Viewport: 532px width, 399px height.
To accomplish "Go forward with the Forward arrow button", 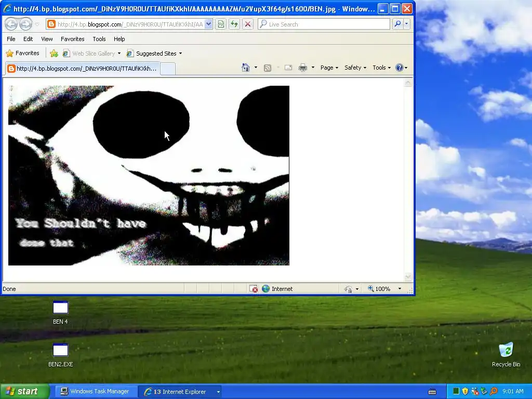I will click(25, 24).
